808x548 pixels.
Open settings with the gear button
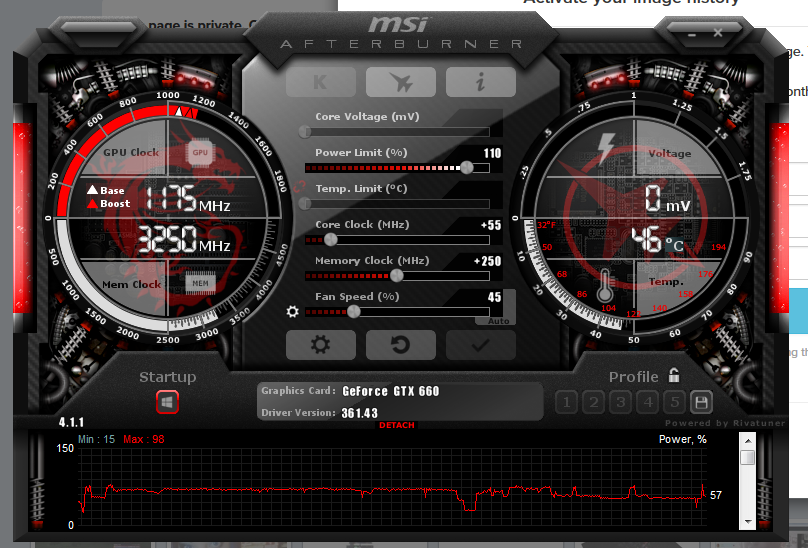coord(321,345)
